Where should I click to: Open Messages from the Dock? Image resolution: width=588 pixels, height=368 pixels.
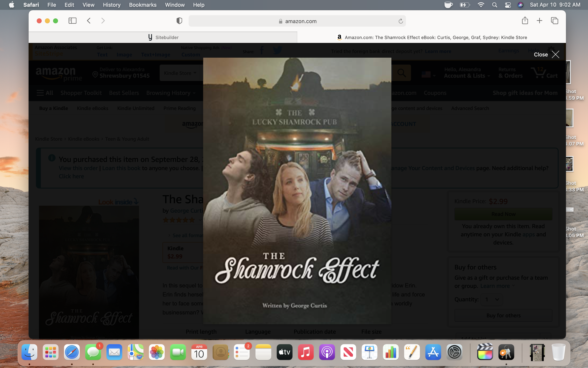click(93, 352)
